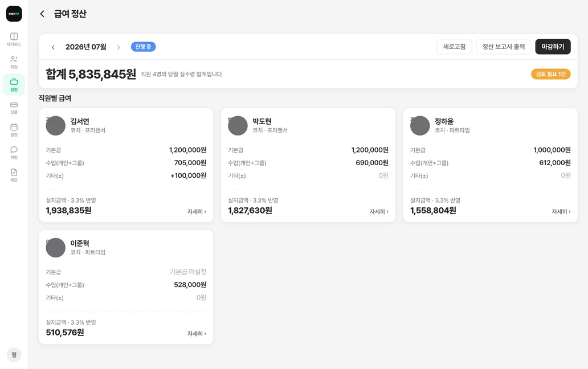This screenshot has width=588, height=369.
Task: Click the 검토 필요 1건 badge
Action: click(550, 74)
